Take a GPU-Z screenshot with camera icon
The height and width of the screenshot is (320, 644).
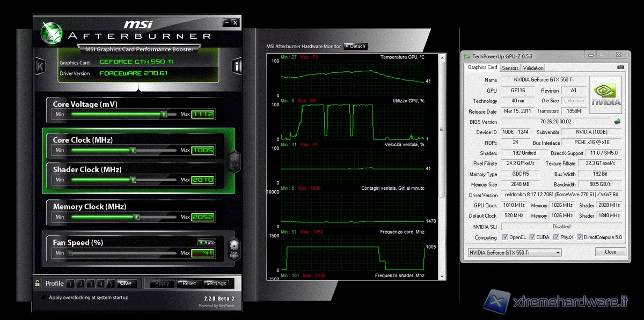click(620, 68)
